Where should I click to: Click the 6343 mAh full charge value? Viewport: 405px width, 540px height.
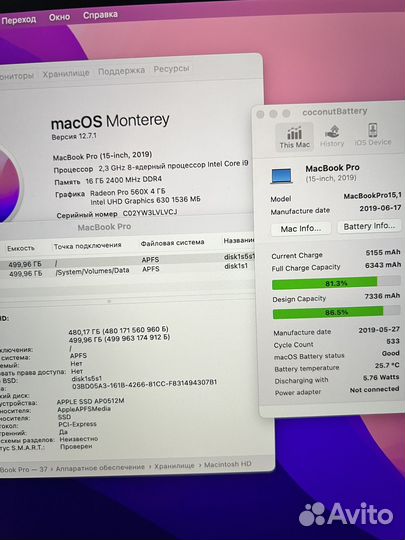[x=383, y=265]
